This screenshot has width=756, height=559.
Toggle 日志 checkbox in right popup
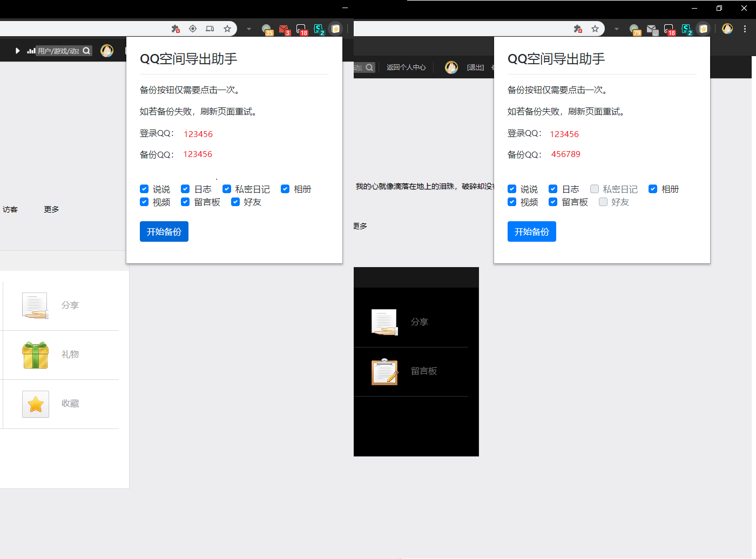[x=553, y=189]
